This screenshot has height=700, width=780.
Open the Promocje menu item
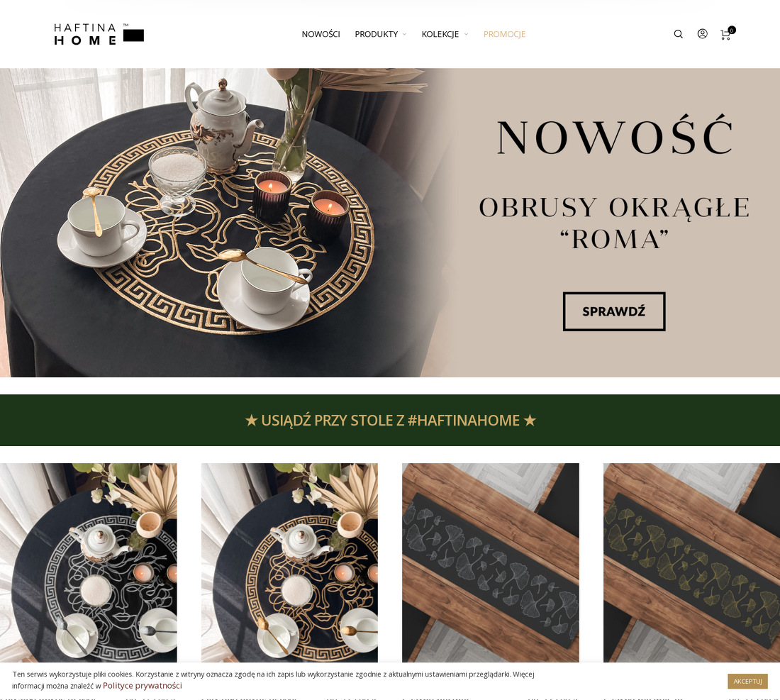504,34
